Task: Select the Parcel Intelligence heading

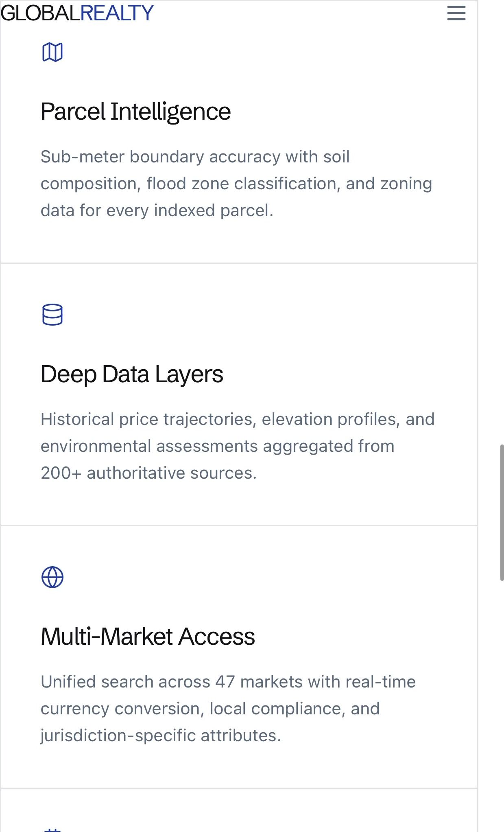Action: tap(135, 112)
